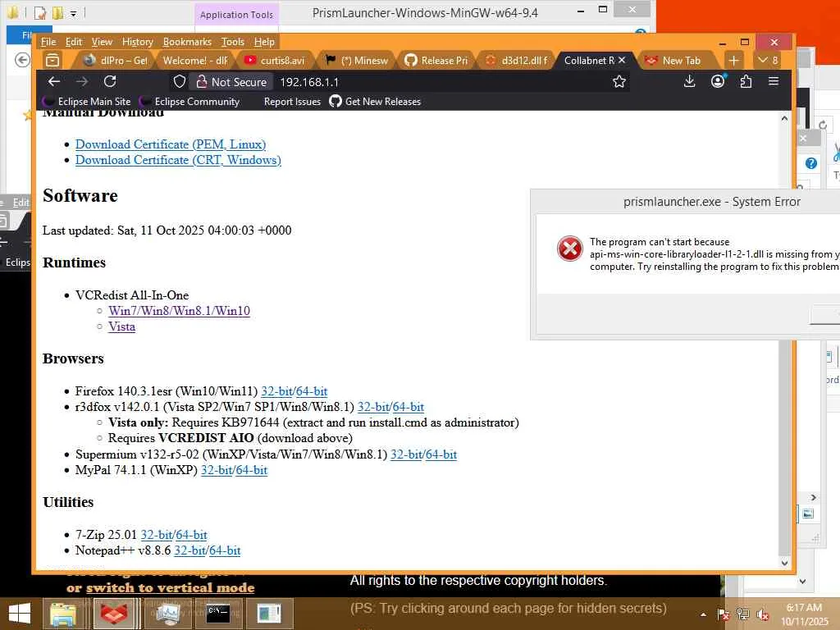Open VCRedist Win7/Win8/Win8.1/Win10 link
The image size is (840, 630).
pyautogui.click(x=179, y=311)
